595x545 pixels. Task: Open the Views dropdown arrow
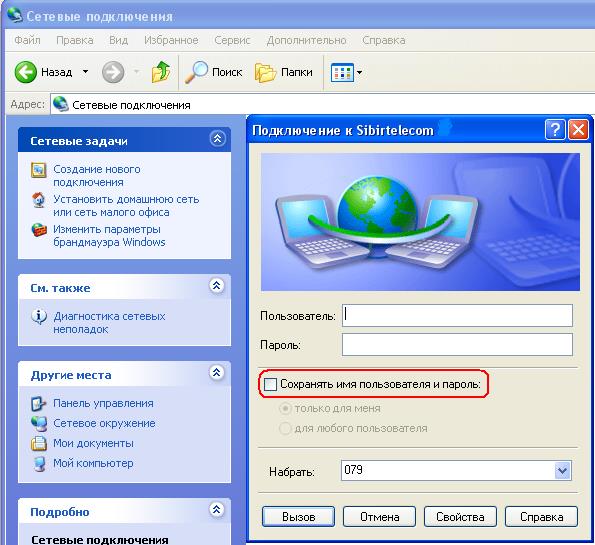click(x=359, y=72)
